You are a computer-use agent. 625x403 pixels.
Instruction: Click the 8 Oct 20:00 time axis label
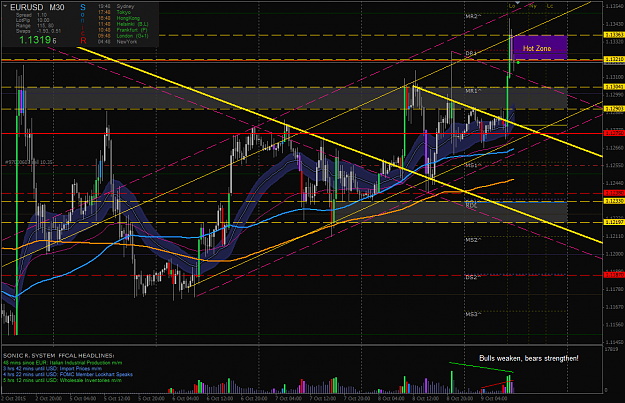[x=460, y=398]
